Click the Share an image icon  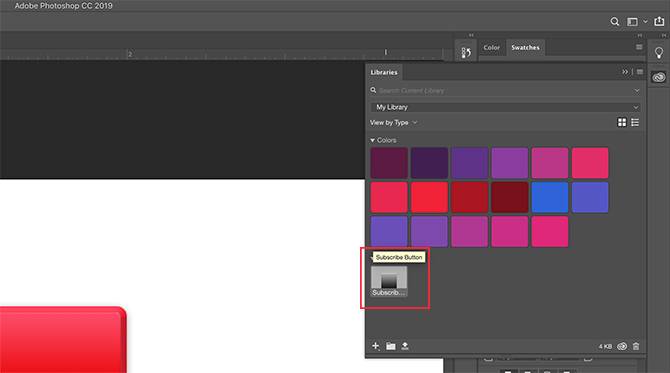coord(659,21)
